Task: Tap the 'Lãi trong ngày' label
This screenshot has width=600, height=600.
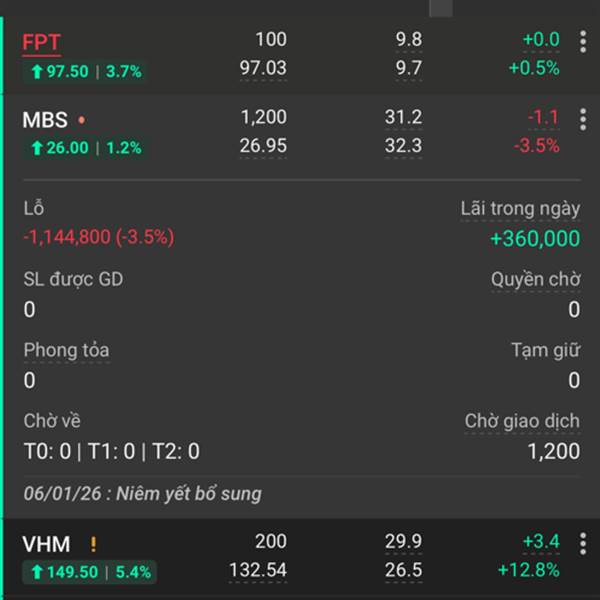Action: tap(520, 208)
